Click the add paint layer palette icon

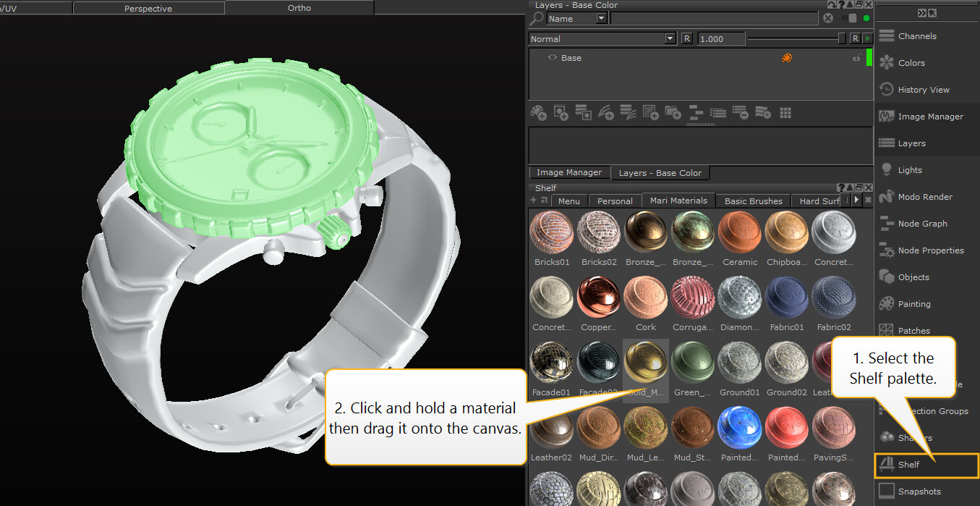point(538,112)
